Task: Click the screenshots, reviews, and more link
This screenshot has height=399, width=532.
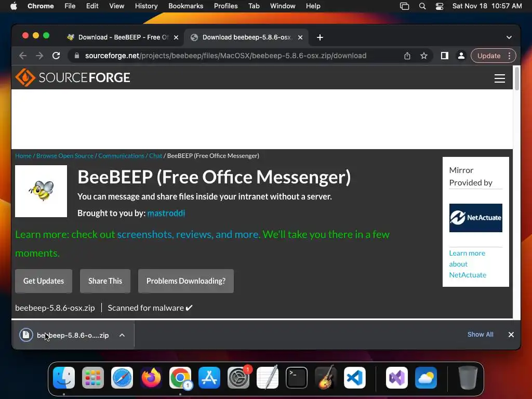Action: [x=189, y=234]
